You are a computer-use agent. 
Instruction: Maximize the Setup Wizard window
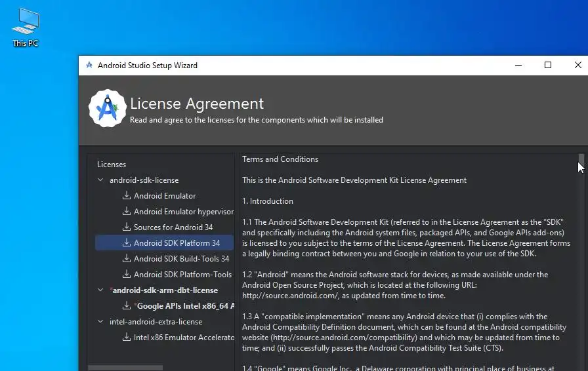click(548, 65)
